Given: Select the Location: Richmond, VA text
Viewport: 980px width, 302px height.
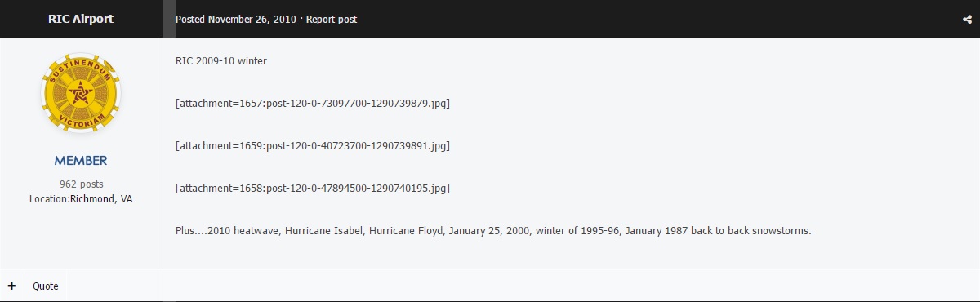Looking at the screenshot, I should pyautogui.click(x=81, y=198).
